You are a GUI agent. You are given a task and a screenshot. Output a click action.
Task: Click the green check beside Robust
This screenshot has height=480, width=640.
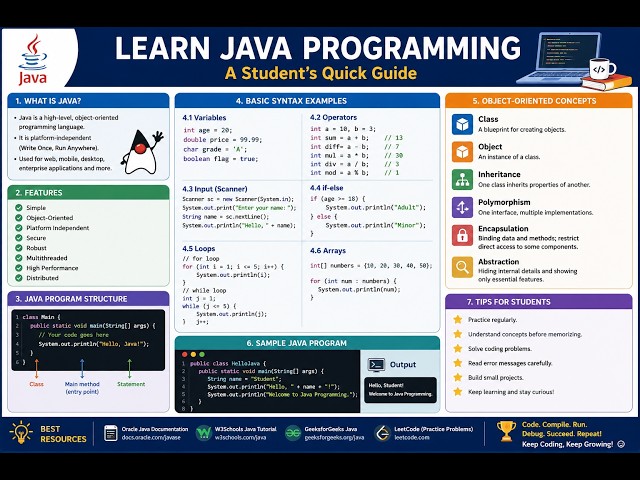(x=19, y=248)
